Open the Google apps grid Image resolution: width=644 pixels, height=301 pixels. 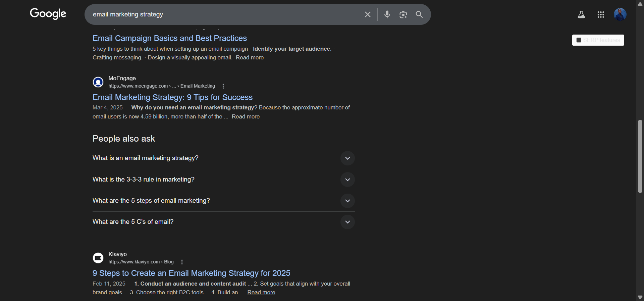click(x=601, y=14)
